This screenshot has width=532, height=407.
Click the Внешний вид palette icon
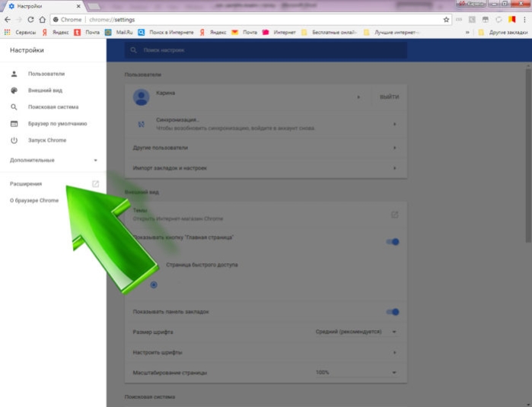tap(14, 91)
